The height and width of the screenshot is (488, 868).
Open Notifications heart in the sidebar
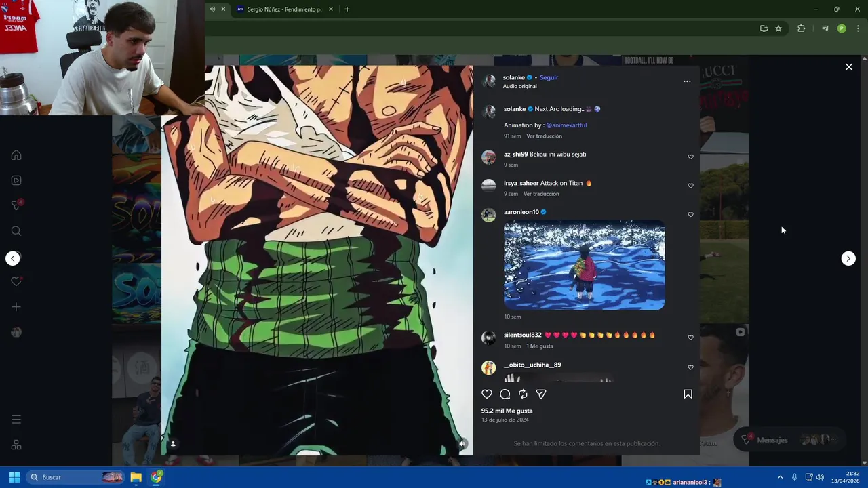16,281
